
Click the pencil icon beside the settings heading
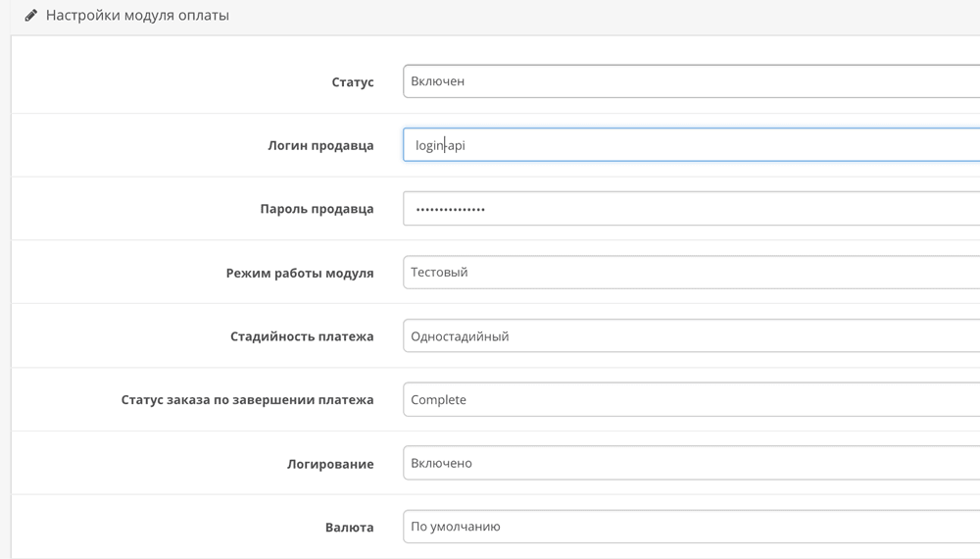(31, 16)
